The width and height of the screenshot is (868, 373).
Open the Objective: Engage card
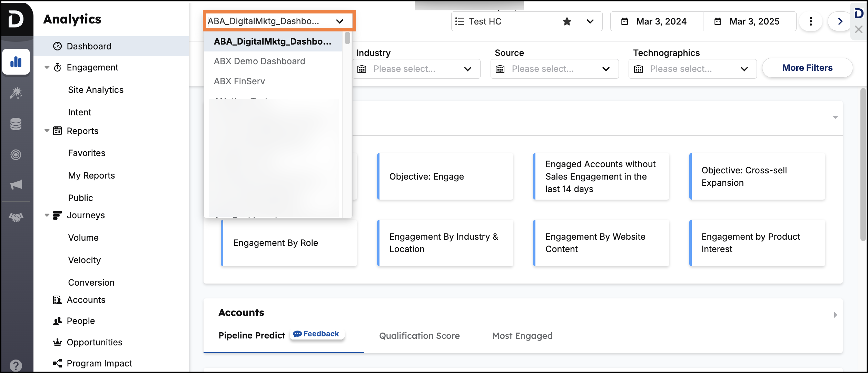coord(445,176)
